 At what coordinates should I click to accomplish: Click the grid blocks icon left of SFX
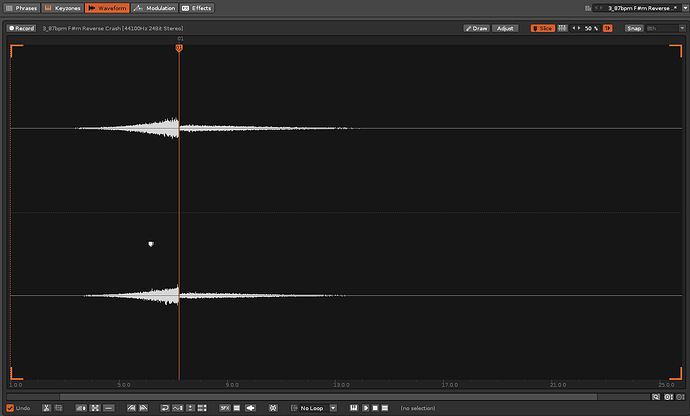(202, 408)
